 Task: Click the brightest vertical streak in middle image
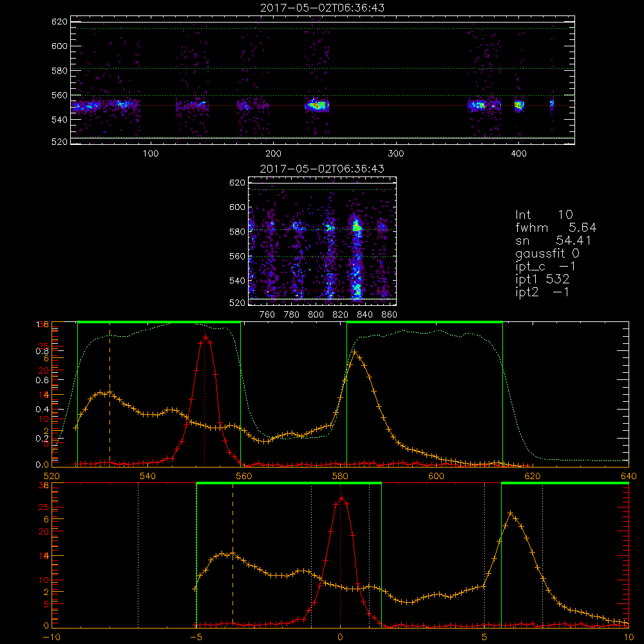tap(357, 257)
